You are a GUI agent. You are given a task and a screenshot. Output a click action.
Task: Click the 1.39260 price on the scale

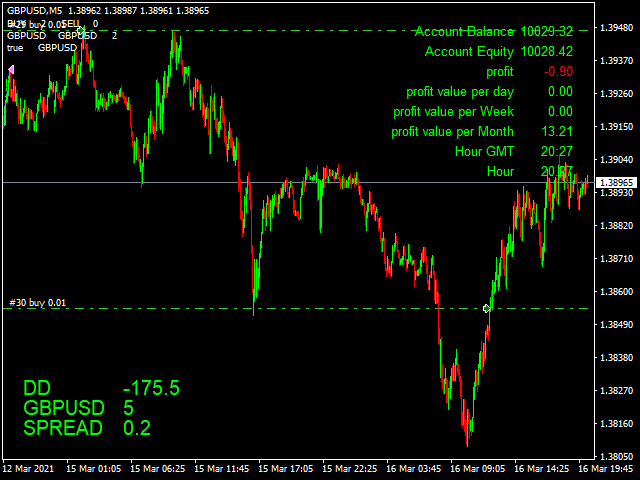[616, 94]
